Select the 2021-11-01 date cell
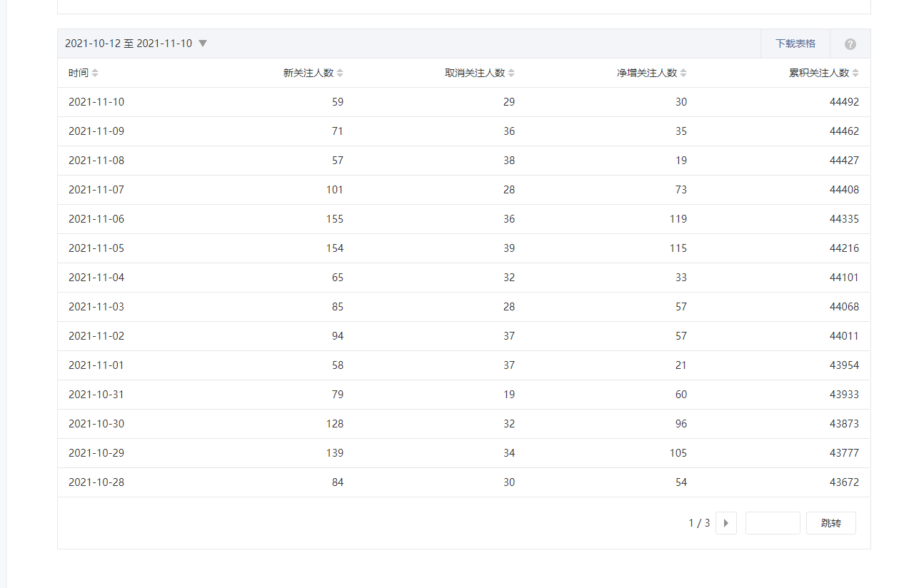Viewport: 909px width, 588px height. click(x=96, y=365)
